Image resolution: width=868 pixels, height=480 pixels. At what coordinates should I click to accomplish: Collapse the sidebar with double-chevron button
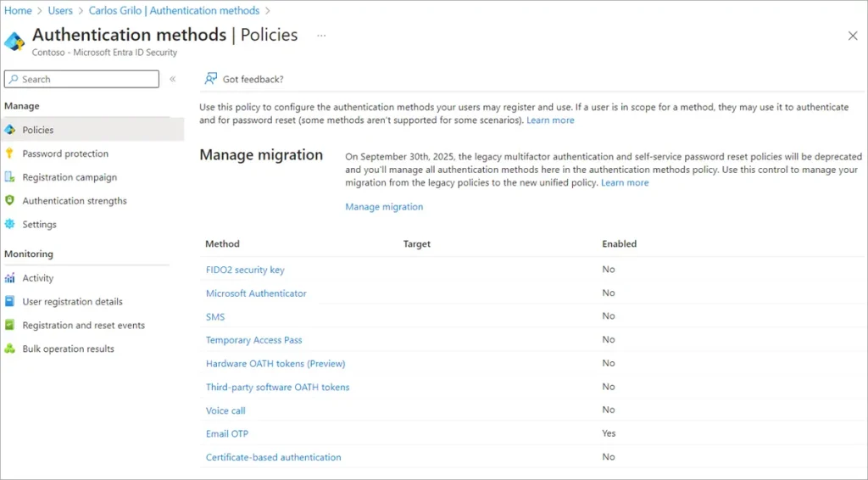pyautogui.click(x=172, y=79)
